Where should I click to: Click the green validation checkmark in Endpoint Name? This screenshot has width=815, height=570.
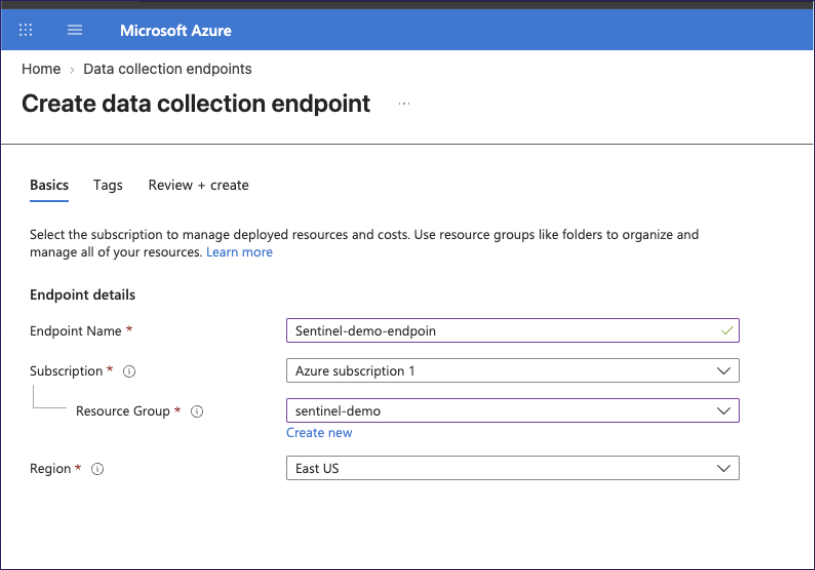click(727, 330)
